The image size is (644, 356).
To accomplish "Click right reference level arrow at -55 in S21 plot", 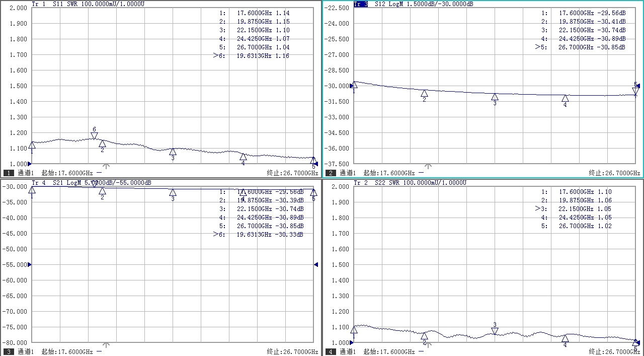I will point(316,264).
